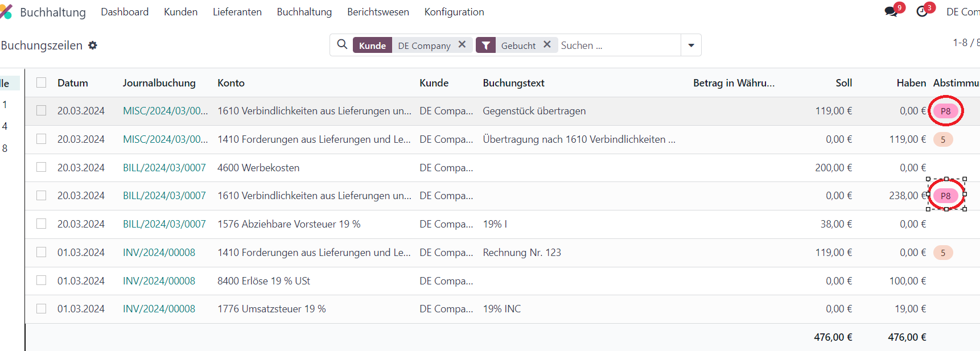Image resolution: width=980 pixels, height=351 pixels.
Task: Click the Odoo app logo icon
Action: 6,11
